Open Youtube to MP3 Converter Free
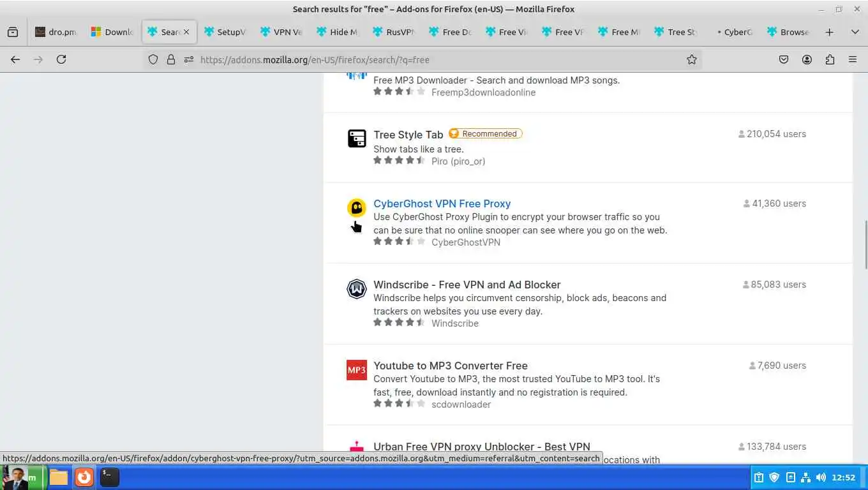868x490 pixels. (x=451, y=366)
